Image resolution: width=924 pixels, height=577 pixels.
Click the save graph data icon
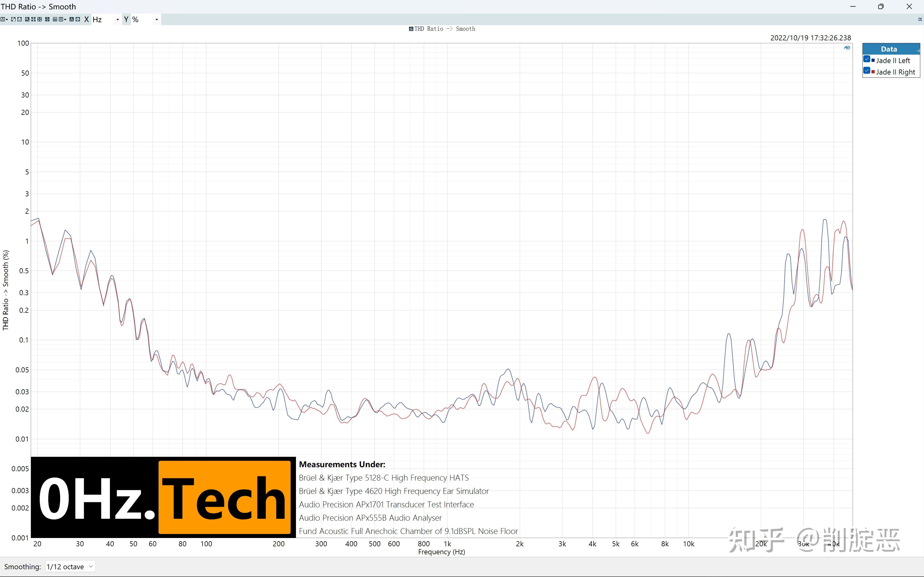click(3, 20)
